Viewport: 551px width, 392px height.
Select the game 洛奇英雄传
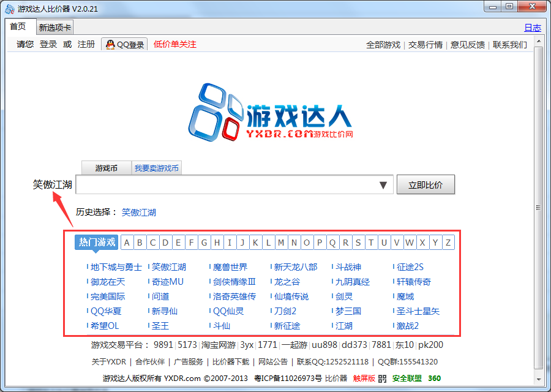(234, 296)
